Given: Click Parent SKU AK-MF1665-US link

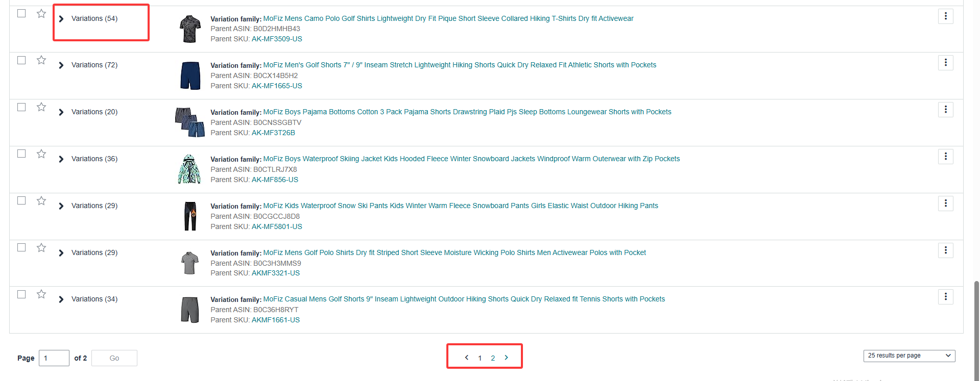Looking at the screenshot, I should pos(277,86).
